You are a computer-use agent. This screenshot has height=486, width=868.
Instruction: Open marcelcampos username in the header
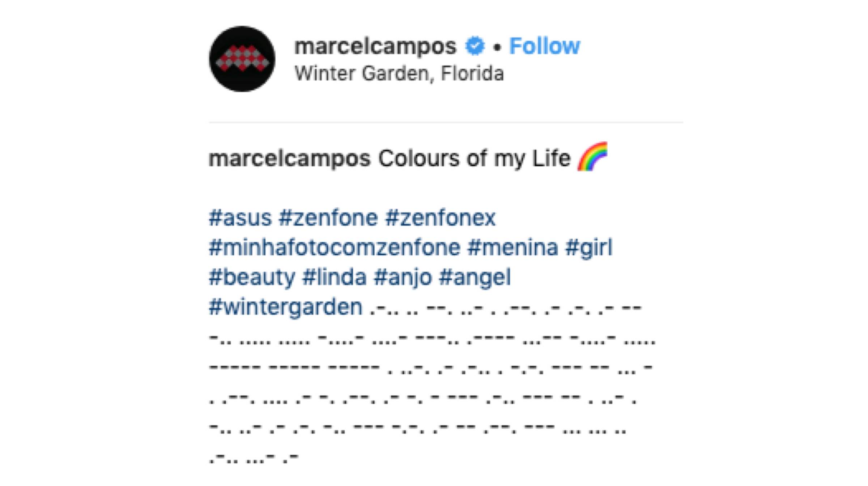click(375, 47)
